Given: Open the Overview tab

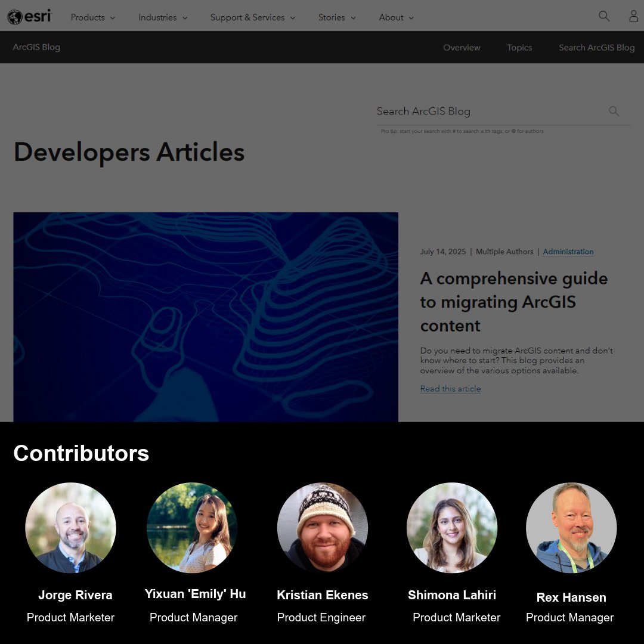Looking at the screenshot, I should click(x=461, y=48).
